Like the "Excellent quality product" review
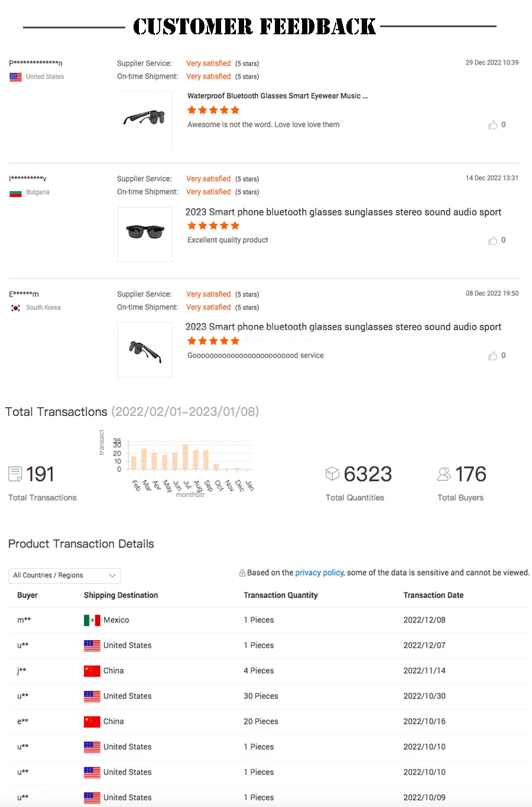This screenshot has height=807, width=532. [492, 240]
